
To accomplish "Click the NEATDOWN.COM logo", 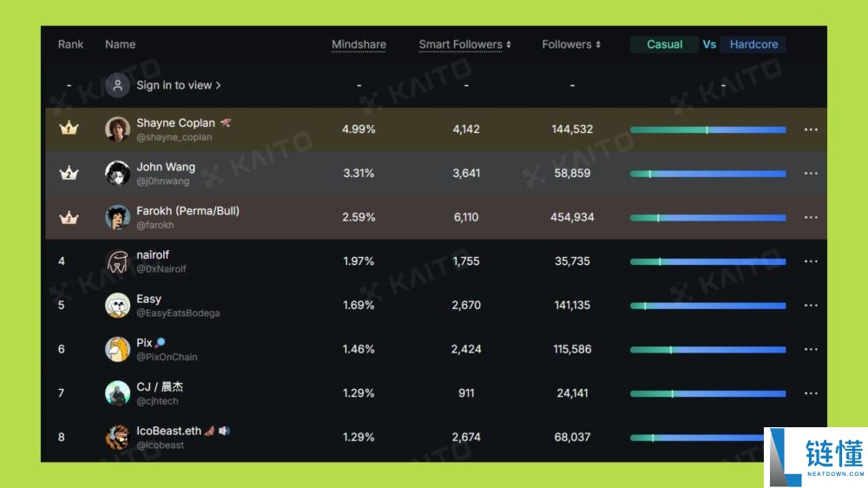I will coord(816,458).
